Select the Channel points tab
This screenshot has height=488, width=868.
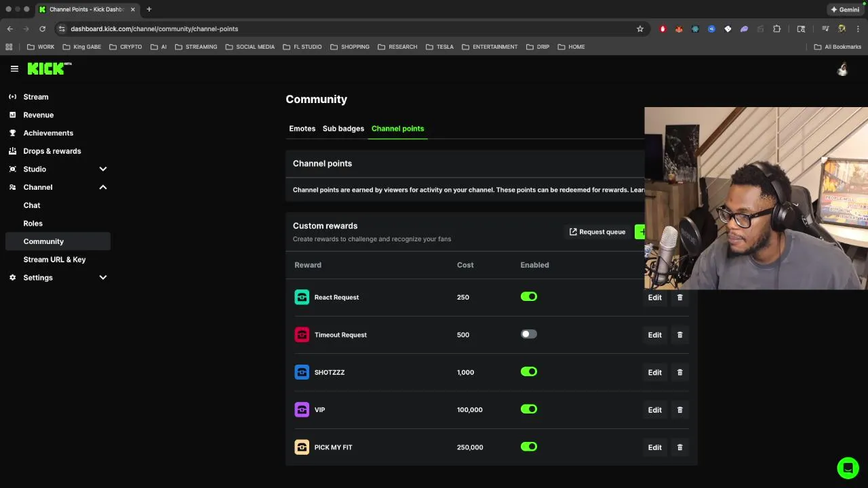397,129
